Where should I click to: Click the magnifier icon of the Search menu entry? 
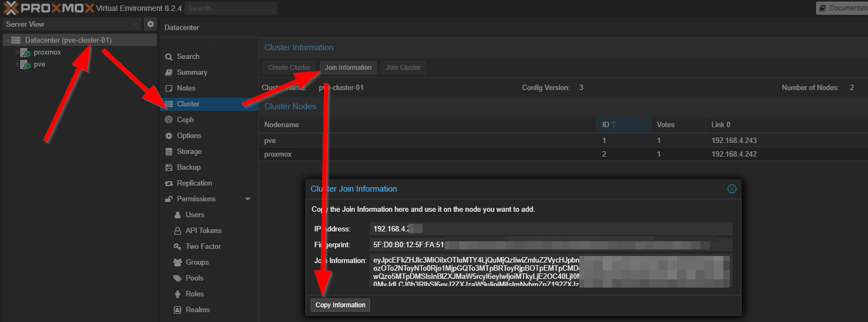(169, 57)
